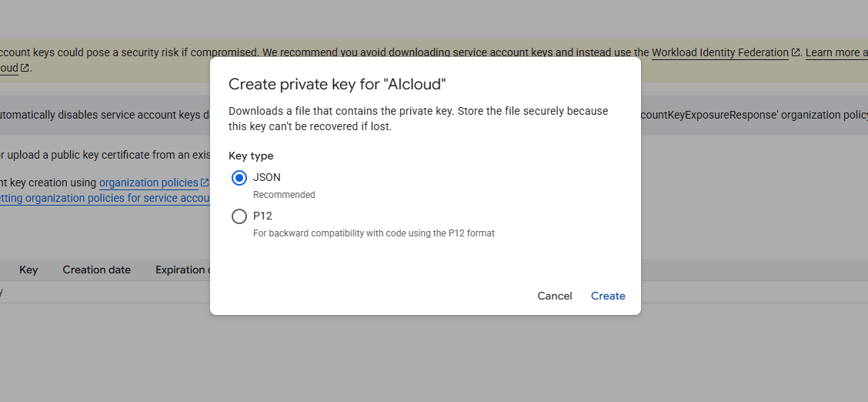Click external-link icon after Workload Identity Federation
This screenshot has height=402, width=868.
(x=795, y=52)
